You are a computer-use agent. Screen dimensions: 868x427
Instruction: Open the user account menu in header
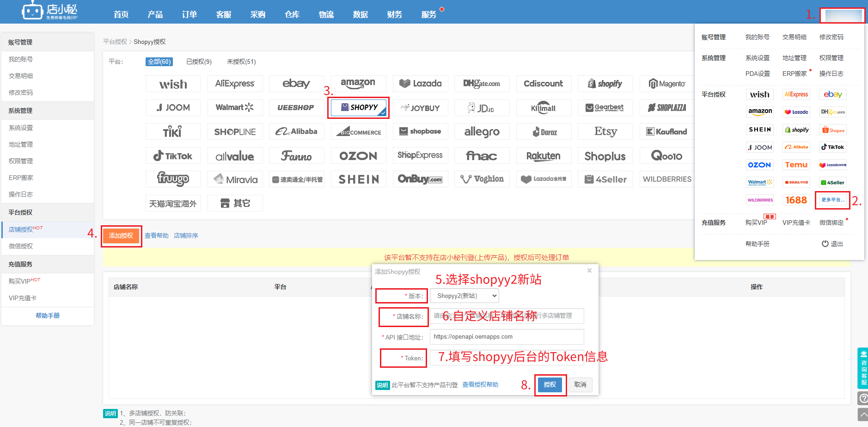coord(843,15)
